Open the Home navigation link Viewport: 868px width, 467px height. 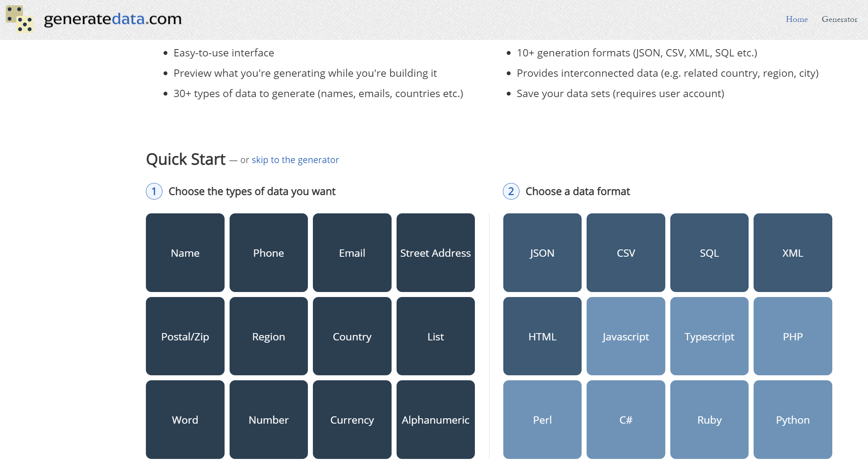coord(797,19)
